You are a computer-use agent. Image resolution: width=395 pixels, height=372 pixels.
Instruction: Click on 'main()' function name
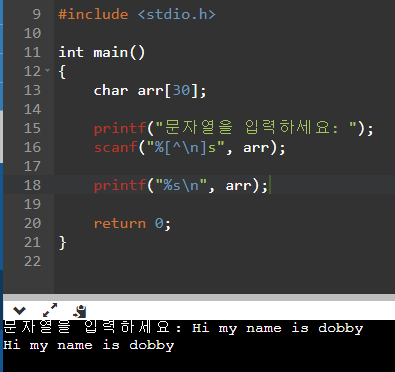(119, 53)
